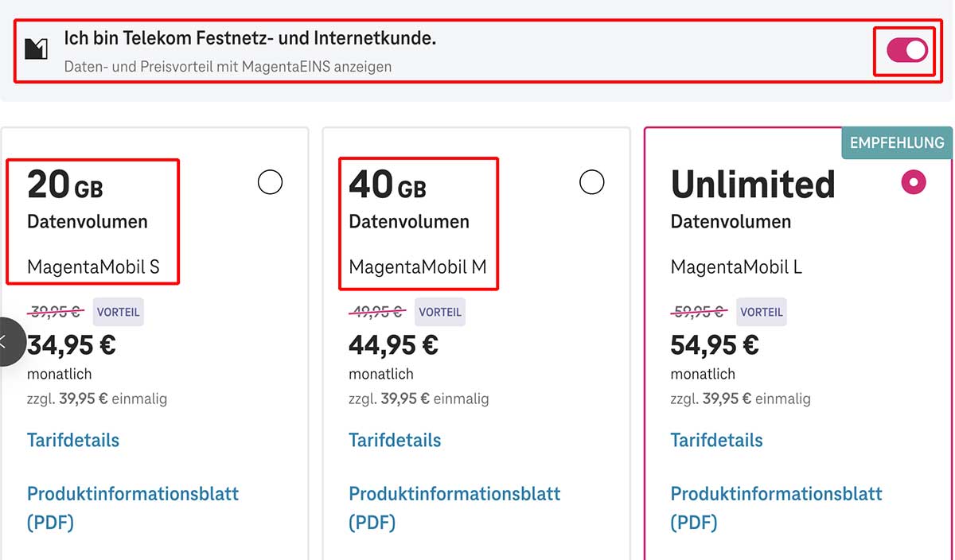Disable the Telekom Festnetz- und Internetkunde toggle
This screenshot has width=955, height=560.
click(x=905, y=49)
